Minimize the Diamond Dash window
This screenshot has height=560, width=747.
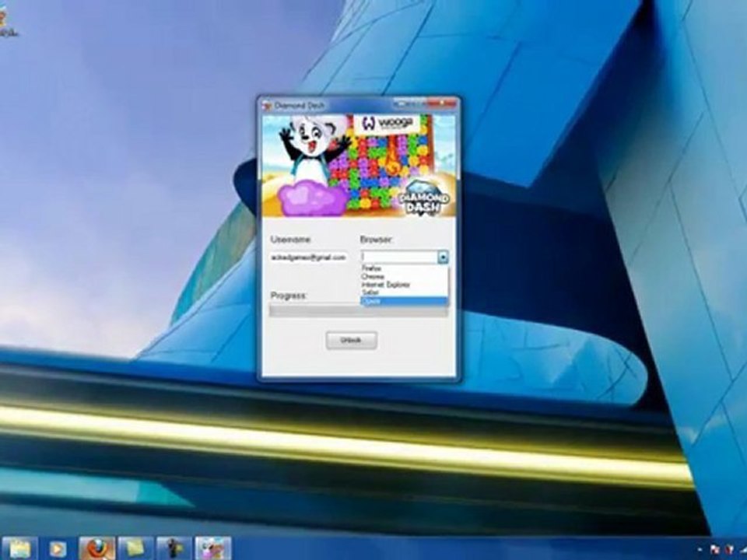tap(402, 103)
